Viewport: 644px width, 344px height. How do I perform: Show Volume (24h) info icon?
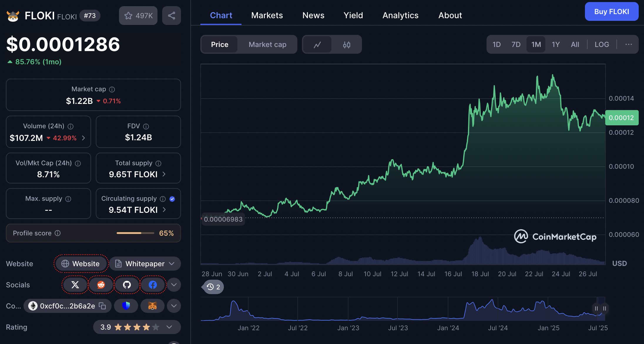(71, 127)
